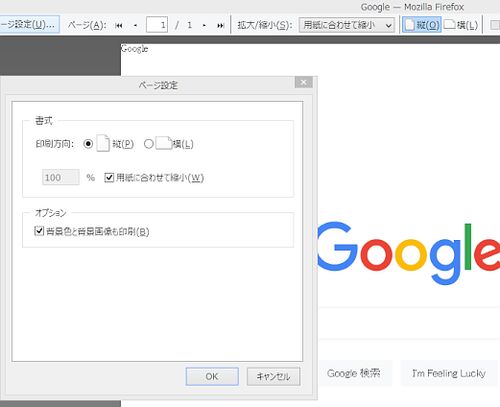Image resolution: width=500 pixels, height=407 pixels.
Task: Select 縦(O) portrait toolbar button
Action: click(x=422, y=25)
